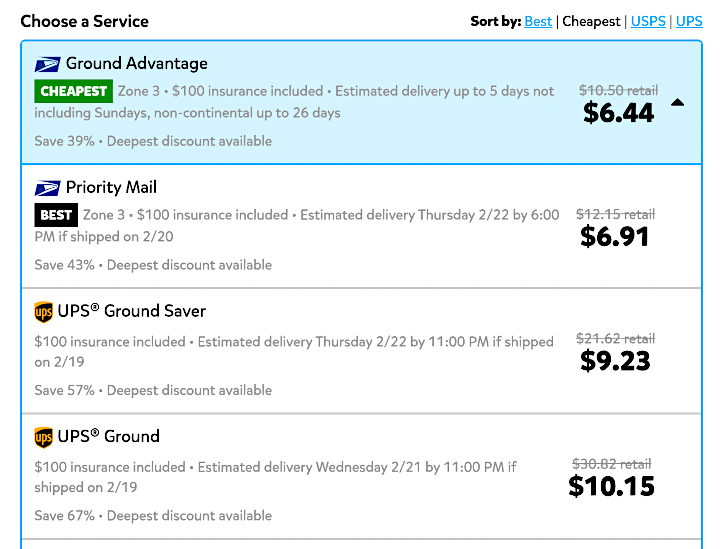Sort services by UPS
This screenshot has width=720, height=549.
689,21
